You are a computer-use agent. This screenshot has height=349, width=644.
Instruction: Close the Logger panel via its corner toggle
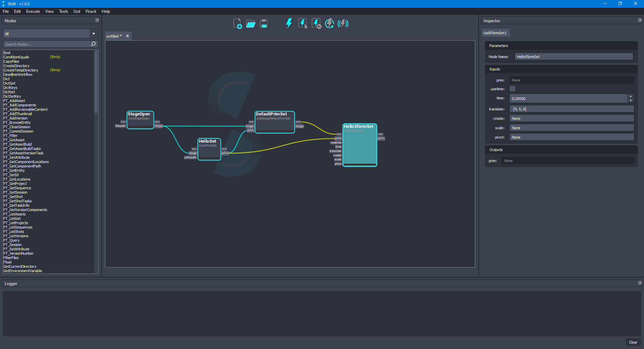tap(640, 283)
